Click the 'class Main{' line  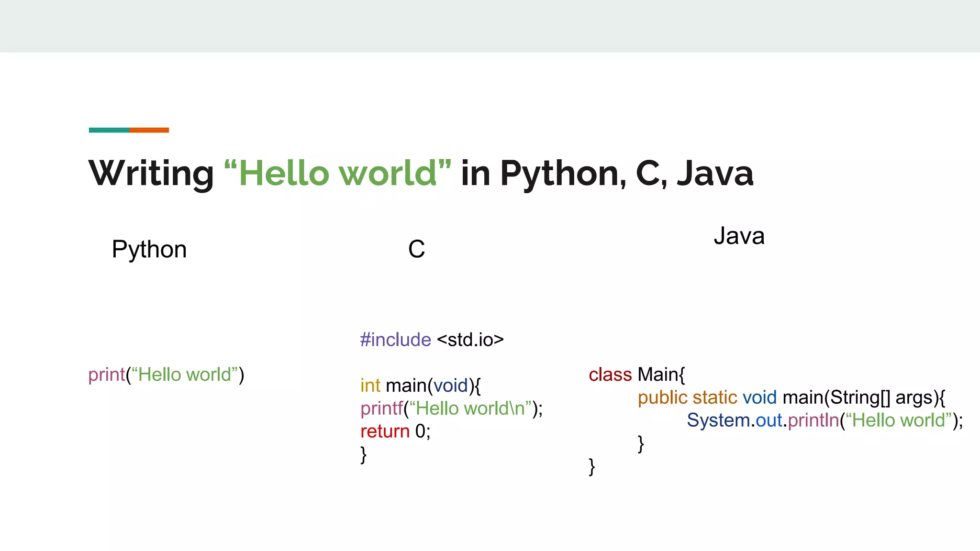point(637,375)
